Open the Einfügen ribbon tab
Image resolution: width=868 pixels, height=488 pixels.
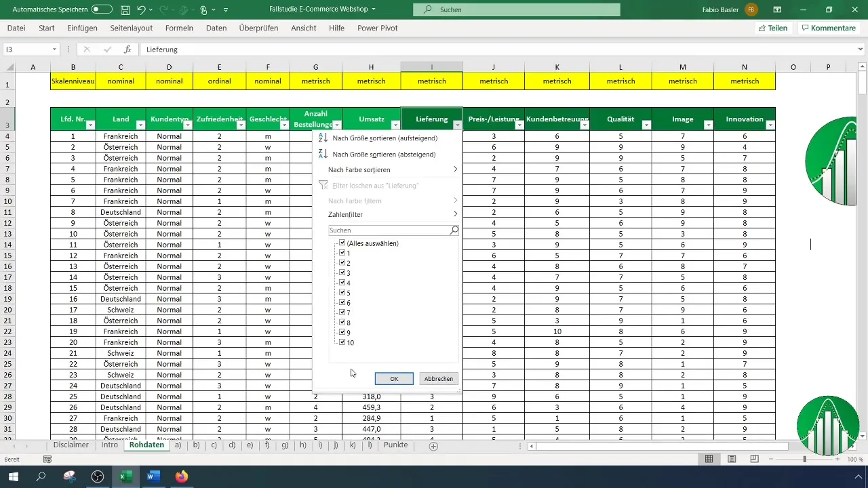pos(82,28)
